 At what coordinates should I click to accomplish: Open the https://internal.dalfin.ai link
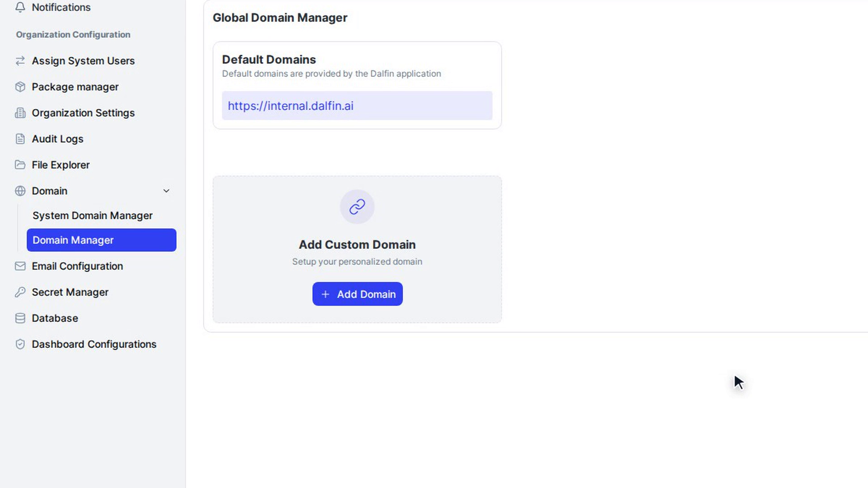[x=291, y=106]
